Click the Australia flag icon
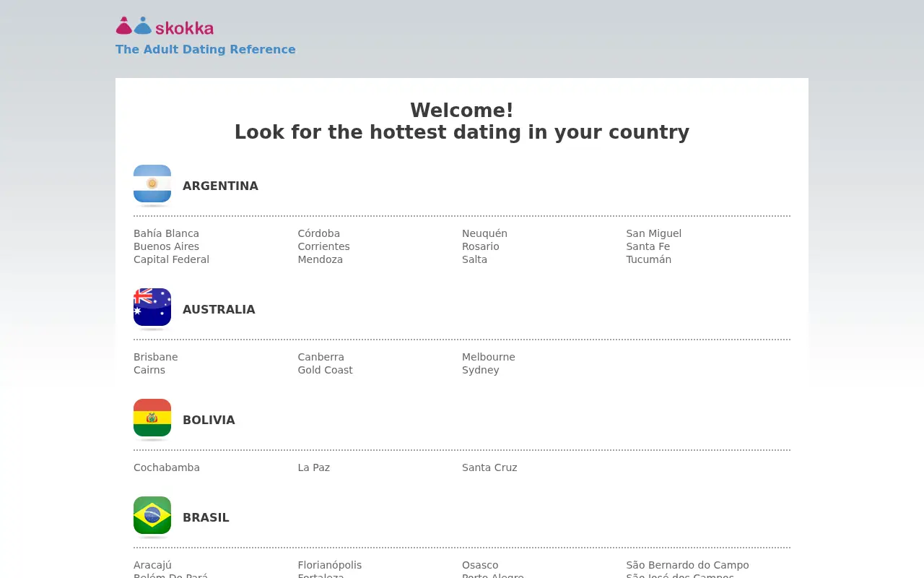The height and width of the screenshot is (578, 924). click(x=152, y=309)
